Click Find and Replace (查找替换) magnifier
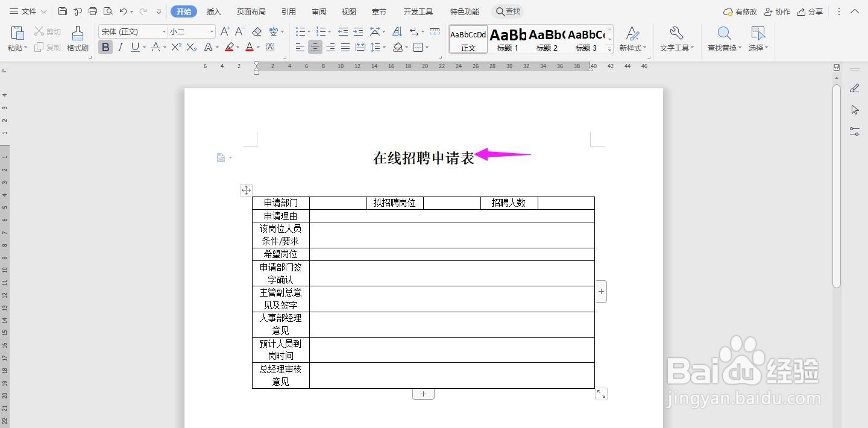This screenshot has width=868, height=428. point(725,33)
